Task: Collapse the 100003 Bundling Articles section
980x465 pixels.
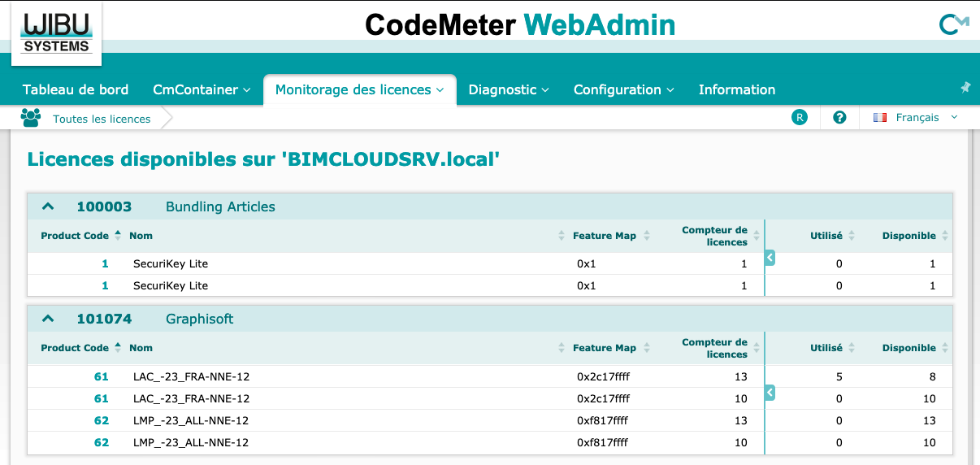Action: click(48, 206)
